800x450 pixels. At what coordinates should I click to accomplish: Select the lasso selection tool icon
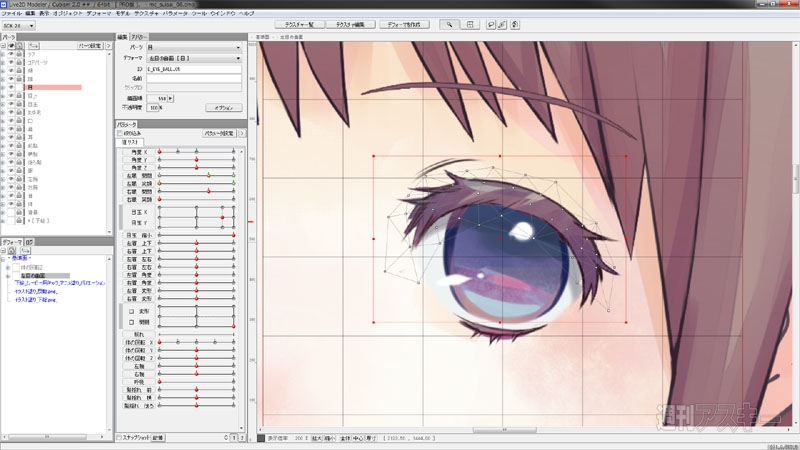[x=491, y=24]
